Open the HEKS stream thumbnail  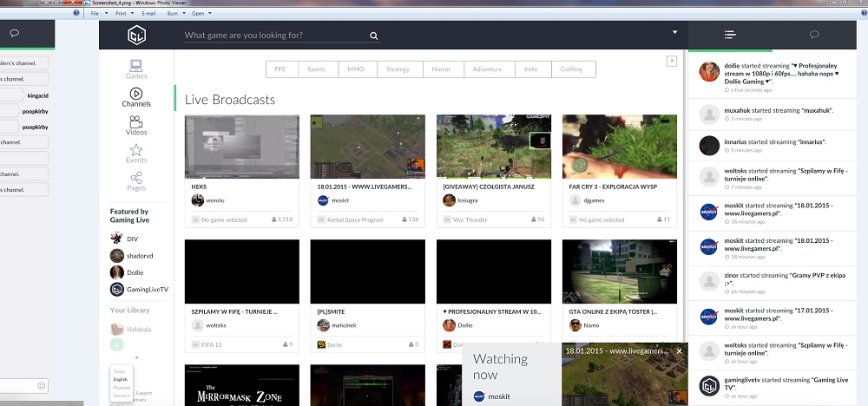click(242, 147)
